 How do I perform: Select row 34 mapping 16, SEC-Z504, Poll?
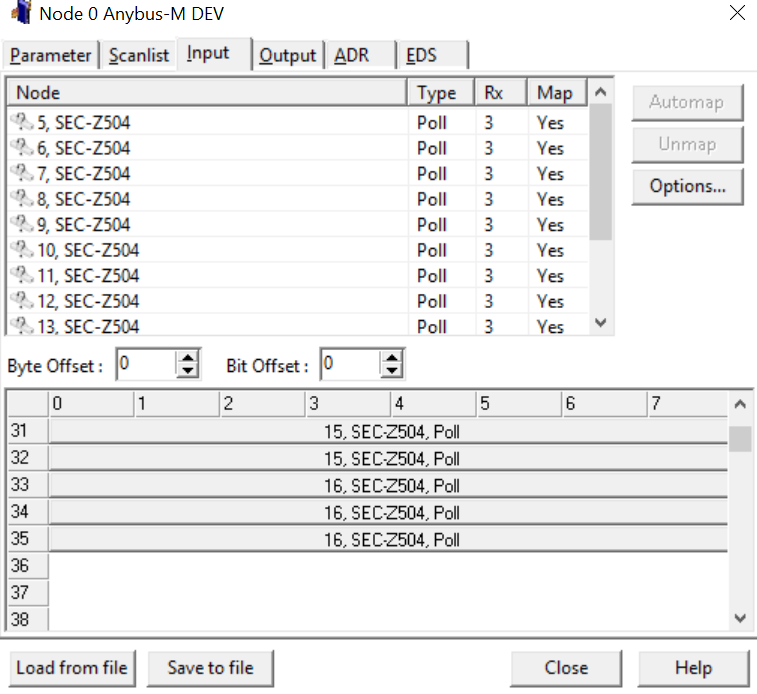[388, 512]
